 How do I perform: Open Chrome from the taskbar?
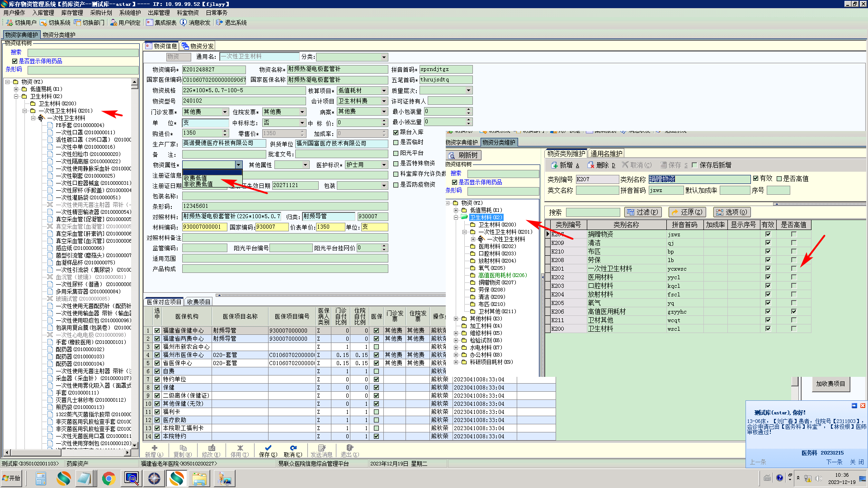tap(108, 478)
